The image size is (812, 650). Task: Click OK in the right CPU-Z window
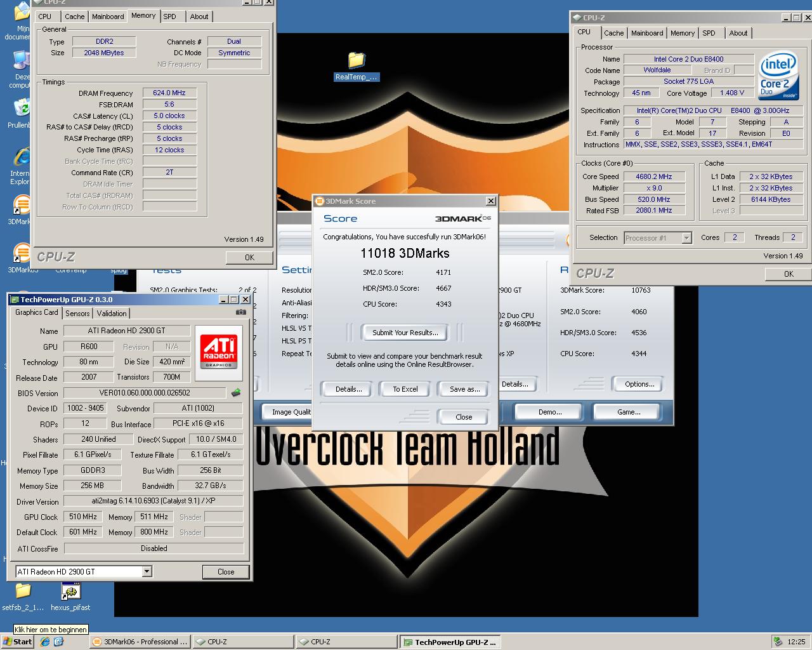click(x=789, y=274)
